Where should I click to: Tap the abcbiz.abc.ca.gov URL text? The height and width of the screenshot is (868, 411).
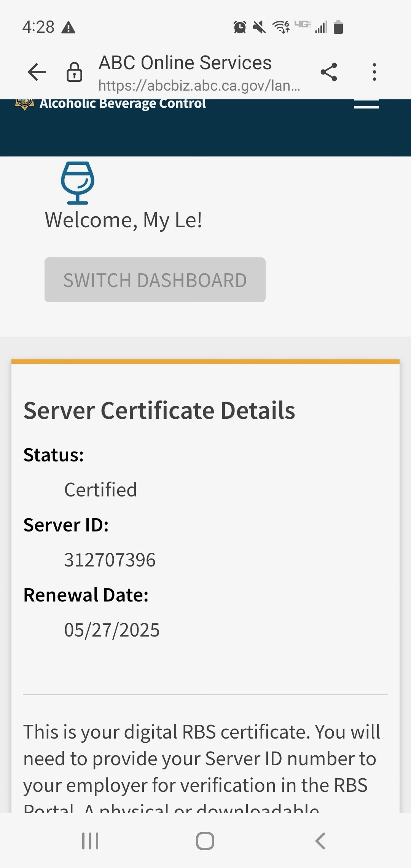(x=199, y=86)
